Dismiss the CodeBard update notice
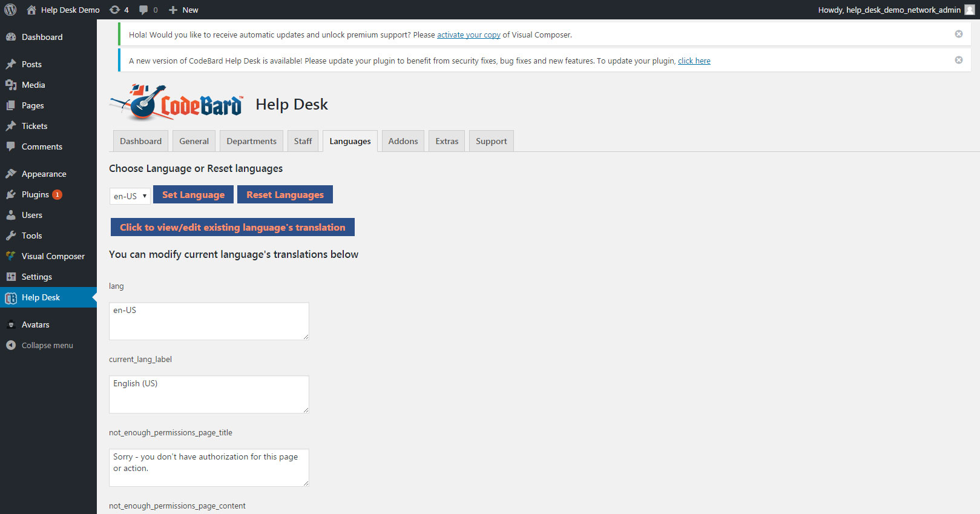The height and width of the screenshot is (514, 980). click(x=959, y=60)
